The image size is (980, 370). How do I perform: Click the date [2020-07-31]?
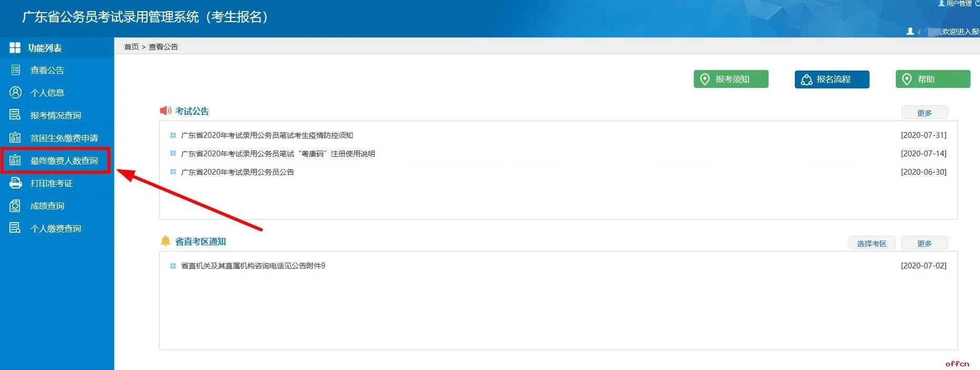[924, 135]
